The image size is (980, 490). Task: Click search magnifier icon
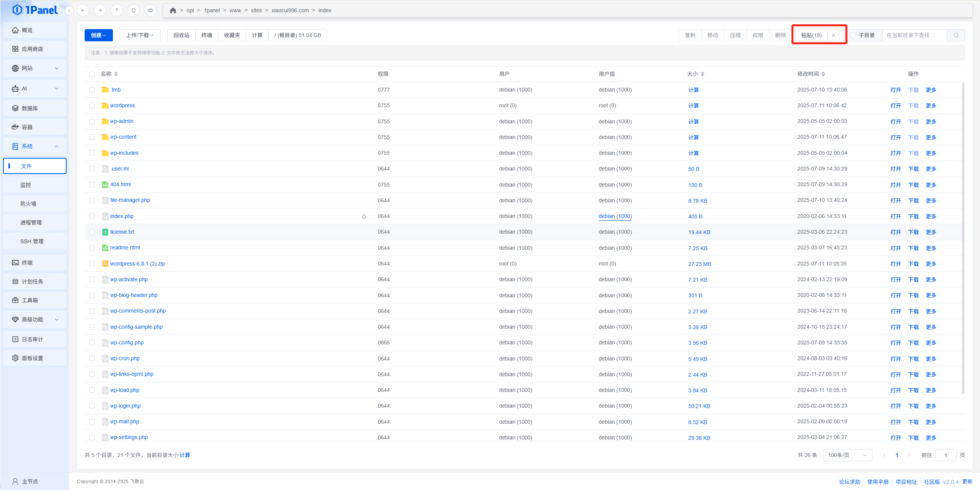click(956, 35)
